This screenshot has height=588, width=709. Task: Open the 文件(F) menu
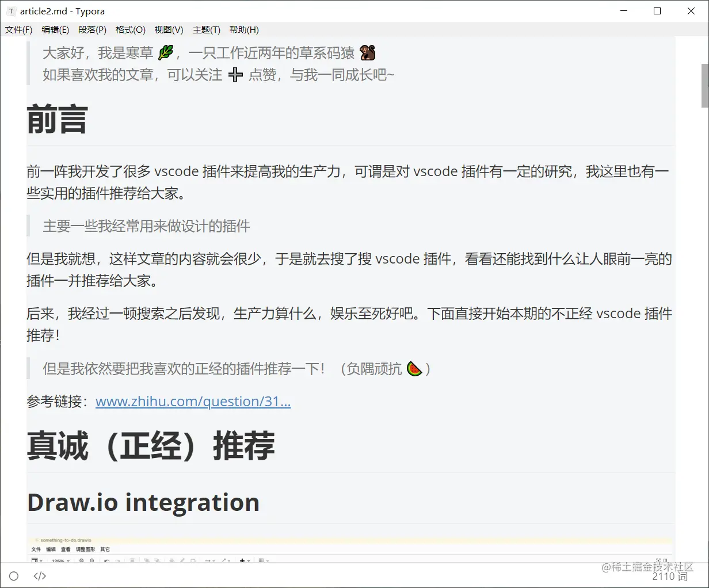tap(18, 30)
